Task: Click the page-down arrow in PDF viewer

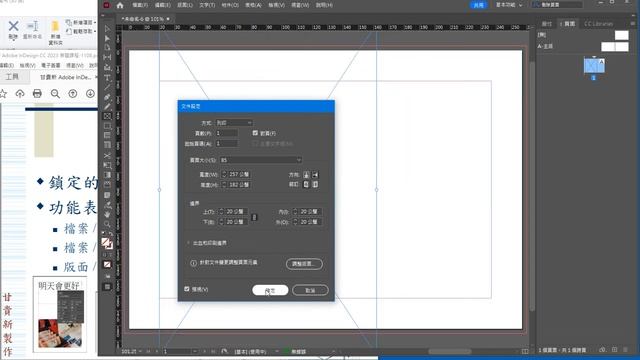Action: click(x=90, y=93)
